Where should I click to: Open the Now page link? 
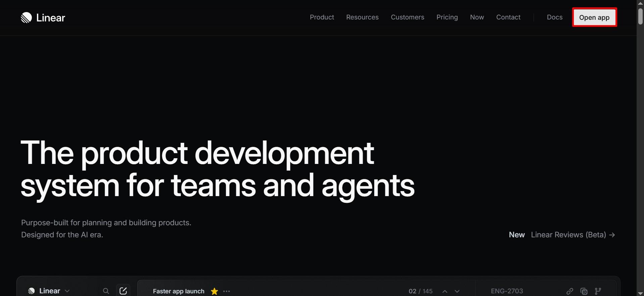coord(477,17)
